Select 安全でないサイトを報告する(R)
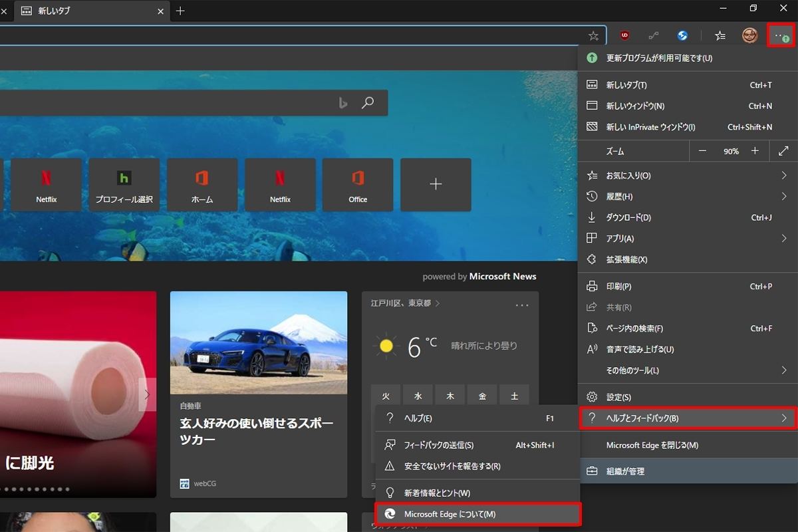Viewport: 798px width, 532px height. [477, 466]
